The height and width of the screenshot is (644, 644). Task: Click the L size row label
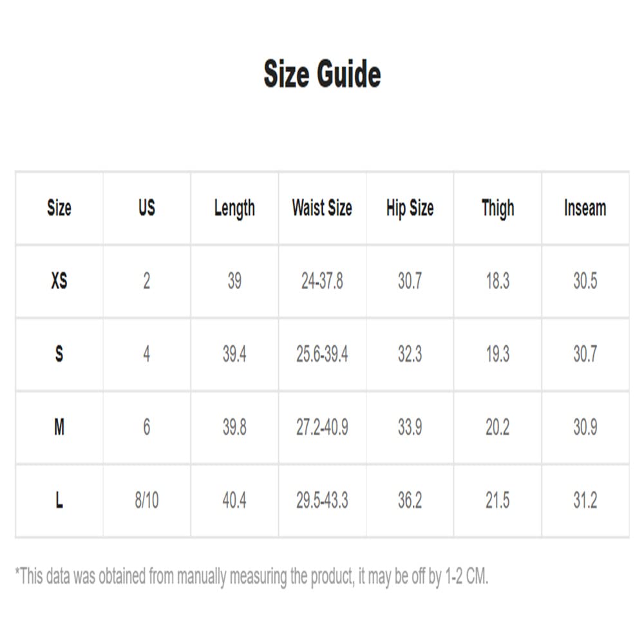point(59,500)
